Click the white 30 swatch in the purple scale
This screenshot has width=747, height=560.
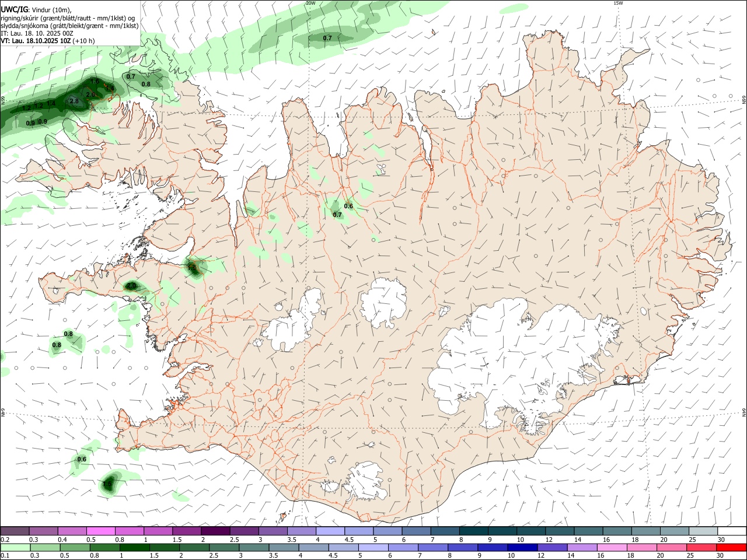pyautogui.click(x=732, y=531)
